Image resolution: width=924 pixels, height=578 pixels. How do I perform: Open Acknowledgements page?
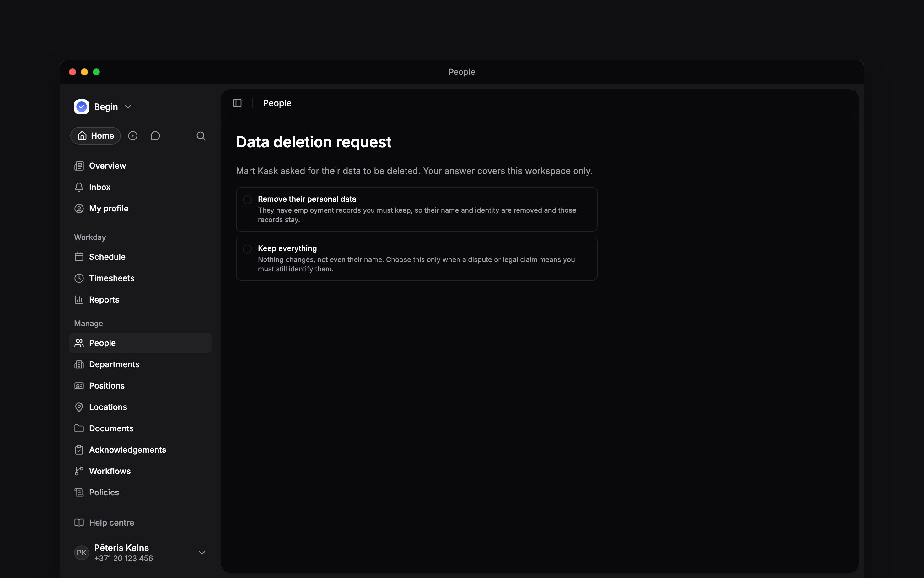141,450
